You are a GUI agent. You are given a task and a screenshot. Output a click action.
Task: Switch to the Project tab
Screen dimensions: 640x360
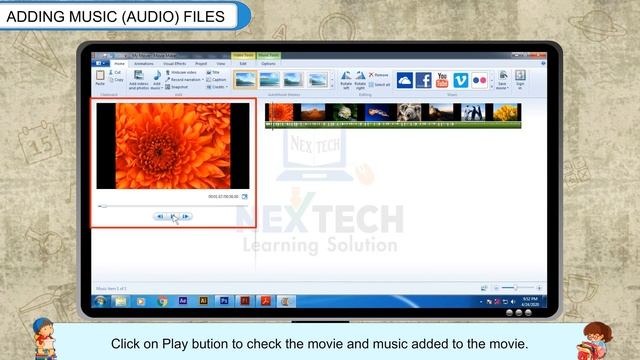[201, 64]
